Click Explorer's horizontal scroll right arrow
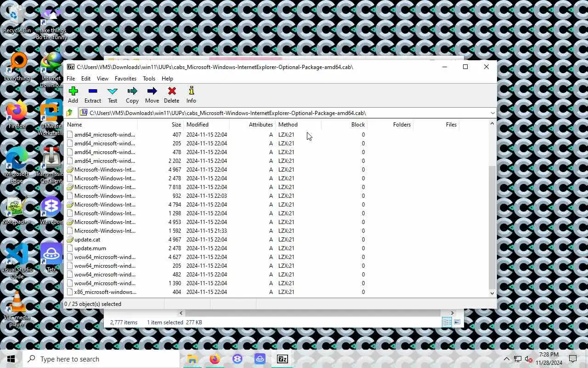The width and height of the screenshot is (588, 368). point(452,313)
